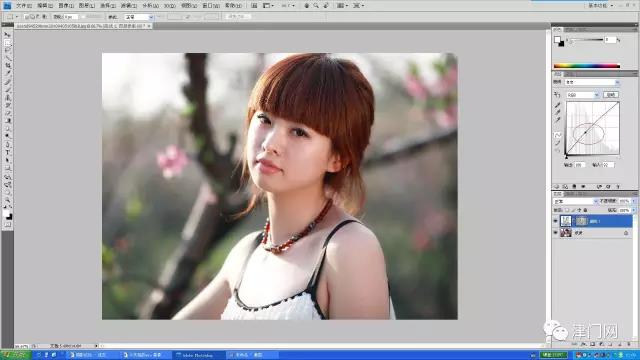Select the Zoom tool in toolbox

tap(7, 200)
